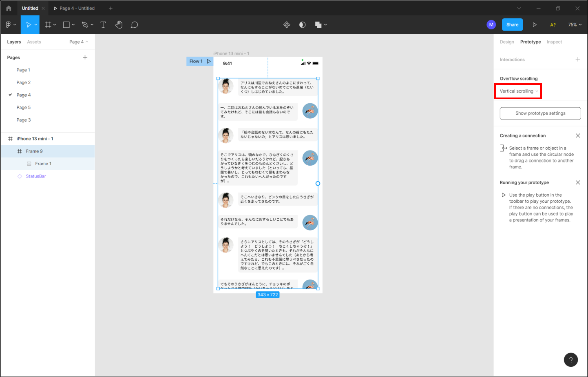Toggle the mask contrast icon in toolbar
The height and width of the screenshot is (377, 588).
coord(302,25)
